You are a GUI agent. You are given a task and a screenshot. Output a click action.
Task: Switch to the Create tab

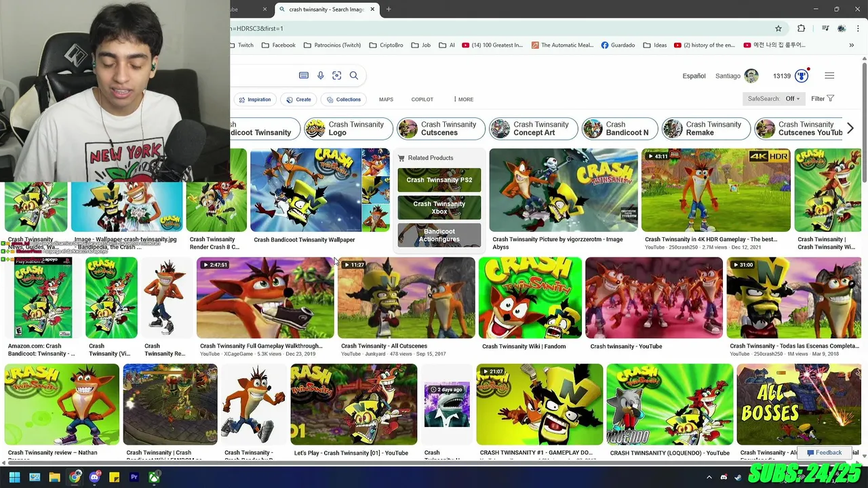298,100
